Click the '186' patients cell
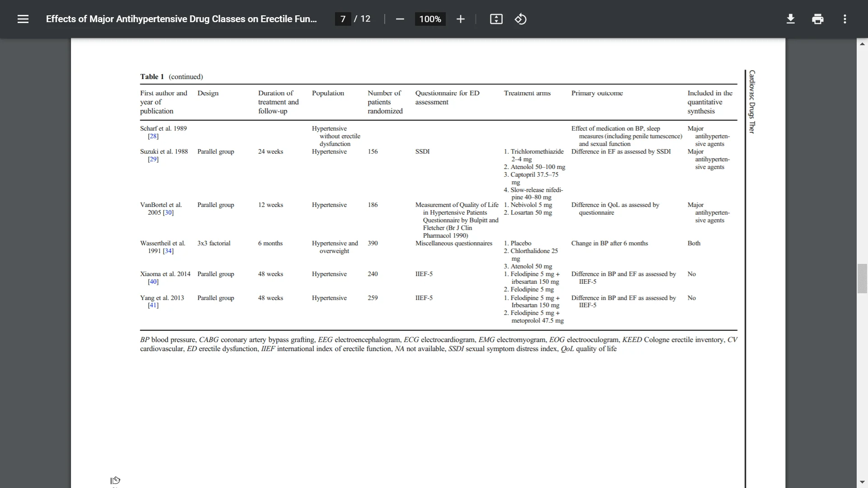This screenshot has width=868, height=488. 373,205
